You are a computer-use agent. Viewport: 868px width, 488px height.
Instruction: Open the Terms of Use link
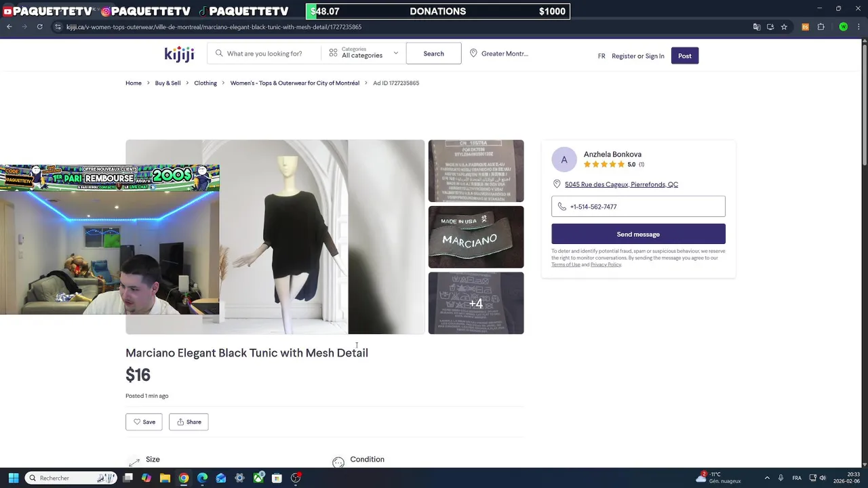566,264
